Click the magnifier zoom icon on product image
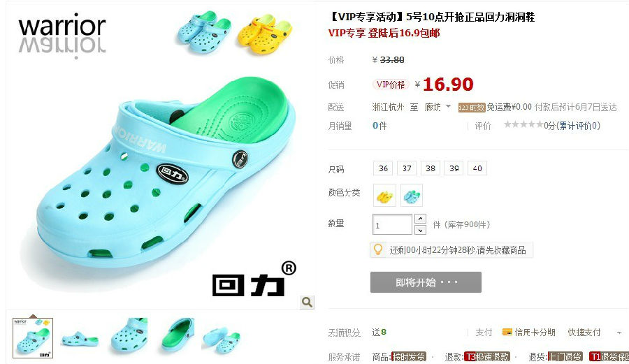Screen dimensions: 629x364 pyautogui.click(x=307, y=302)
